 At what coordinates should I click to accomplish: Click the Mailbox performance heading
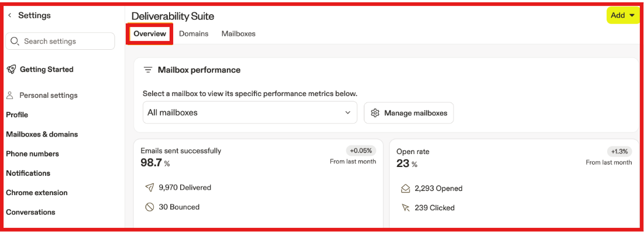coord(199,70)
